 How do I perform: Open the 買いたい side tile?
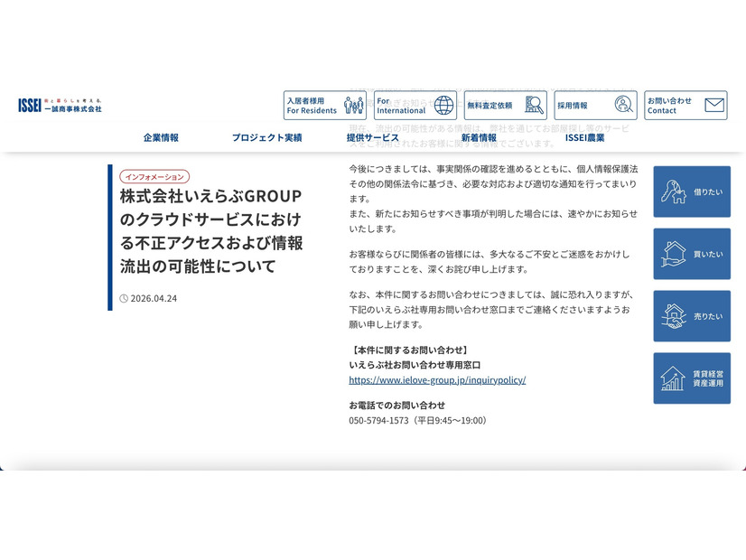(692, 254)
